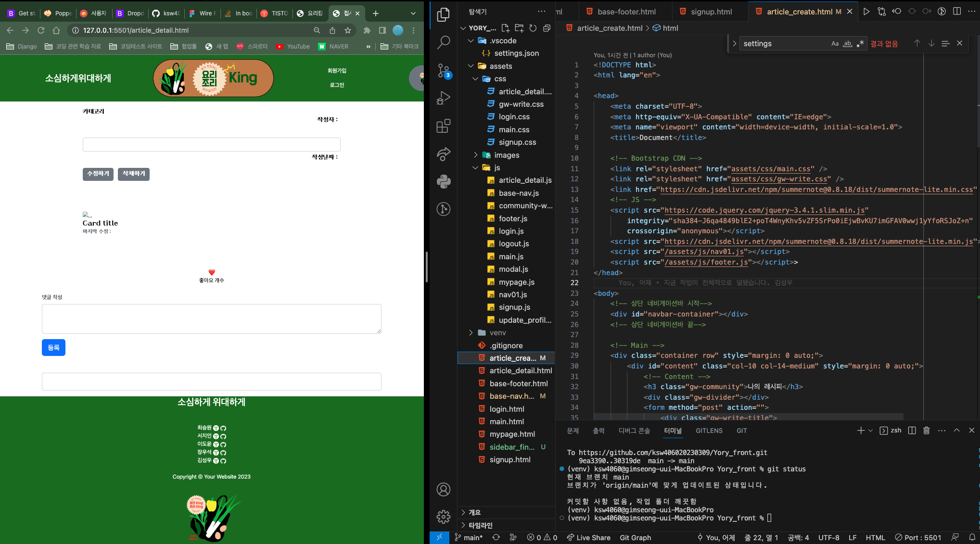This screenshot has width=980, height=544.
Task: Open the GITLENS panel tab
Action: 709,430
